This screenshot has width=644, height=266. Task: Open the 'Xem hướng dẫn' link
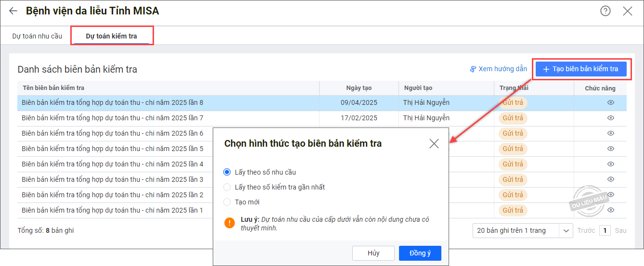click(x=498, y=69)
